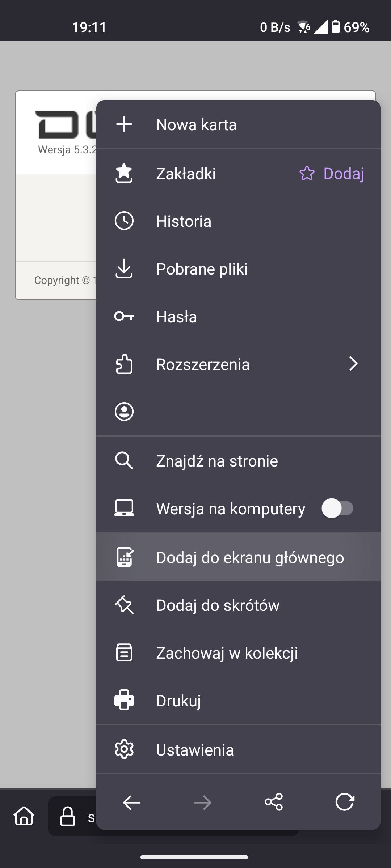
Task: Open Pobrane pliki from menu
Action: pos(202,269)
